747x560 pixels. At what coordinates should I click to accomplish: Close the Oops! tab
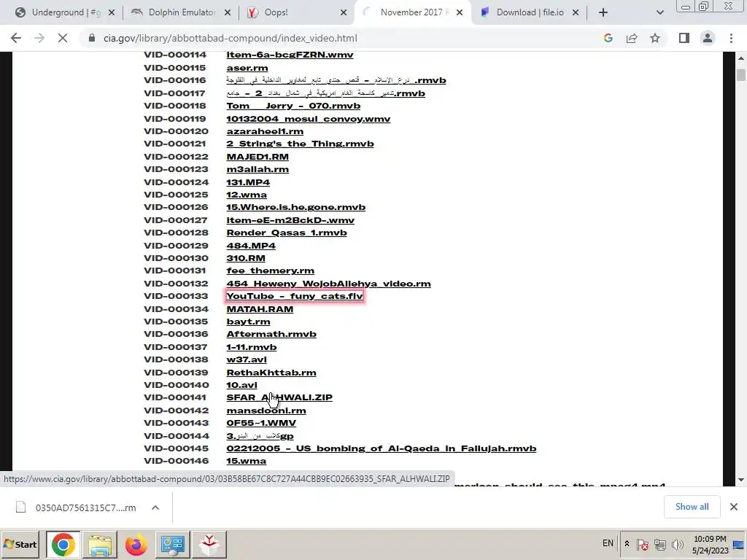(x=344, y=12)
